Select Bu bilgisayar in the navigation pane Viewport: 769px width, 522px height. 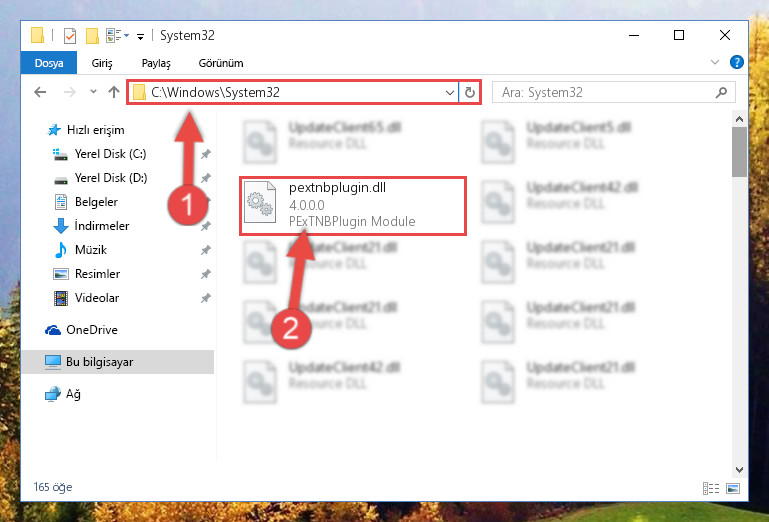118,362
